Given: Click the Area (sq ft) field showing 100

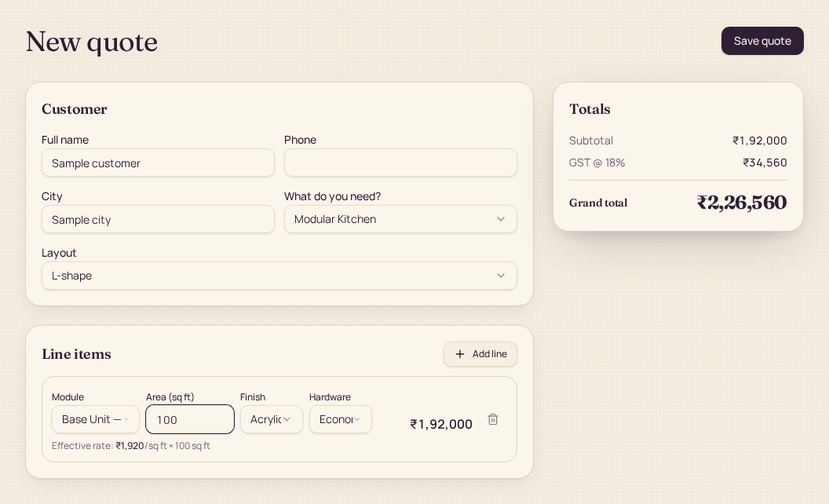Looking at the screenshot, I should pos(190,419).
